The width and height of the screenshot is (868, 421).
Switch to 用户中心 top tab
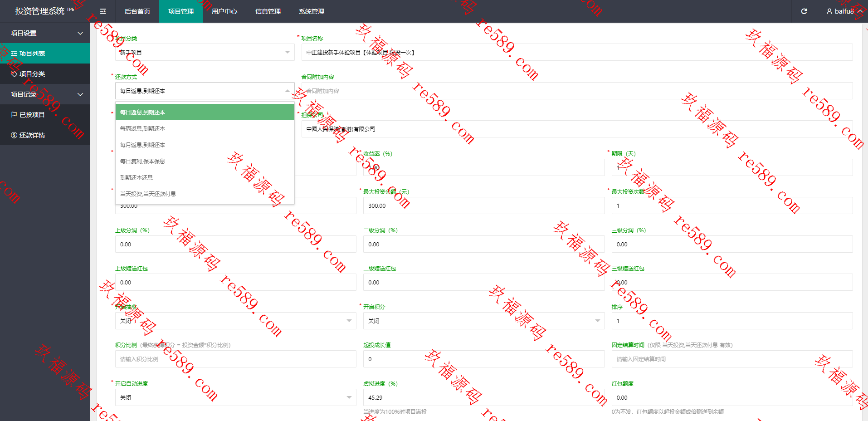pos(224,11)
